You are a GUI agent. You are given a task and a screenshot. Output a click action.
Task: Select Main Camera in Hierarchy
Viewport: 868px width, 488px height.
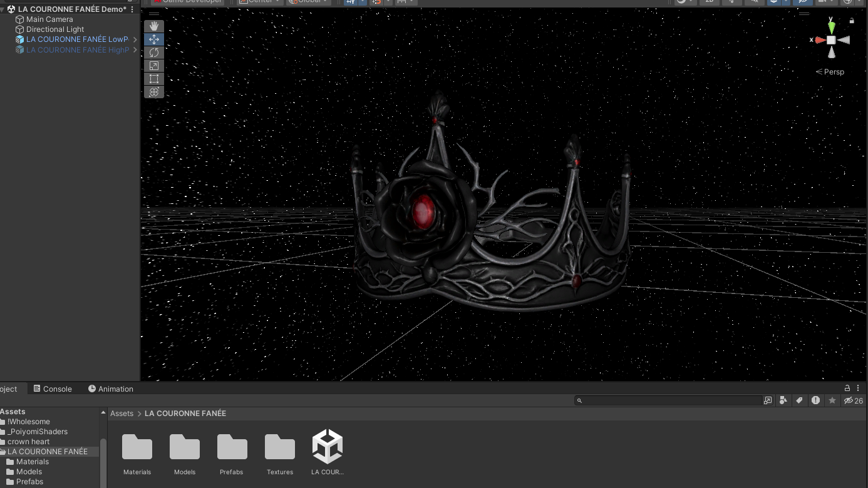[49, 19]
